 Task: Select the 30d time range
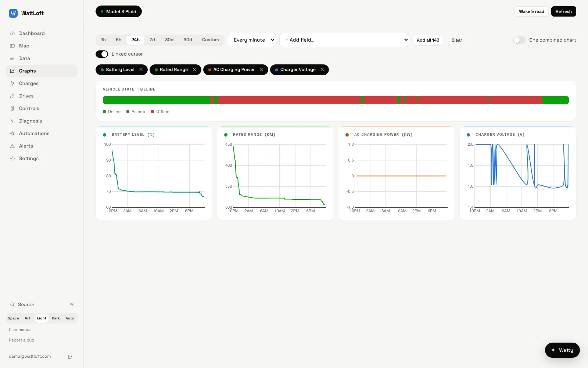coord(169,40)
